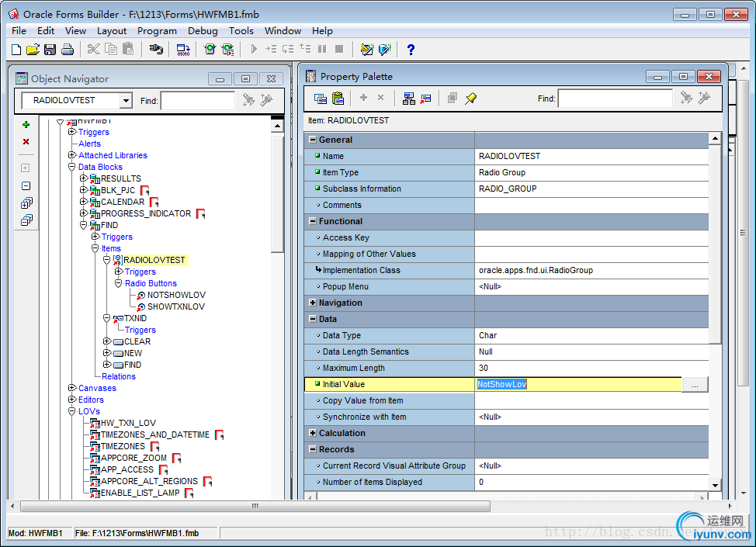Click Property Palette scroll down arrow

coord(715,485)
